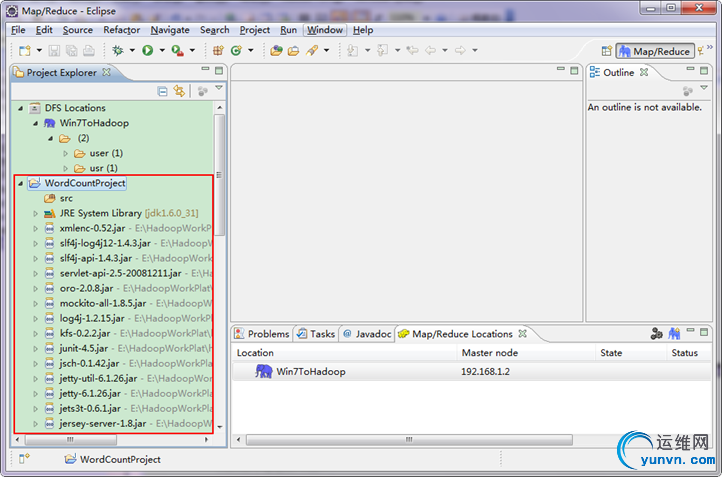722x477 pixels.
Task: Collapse the WordCountProject tree node
Action: pyautogui.click(x=20, y=183)
